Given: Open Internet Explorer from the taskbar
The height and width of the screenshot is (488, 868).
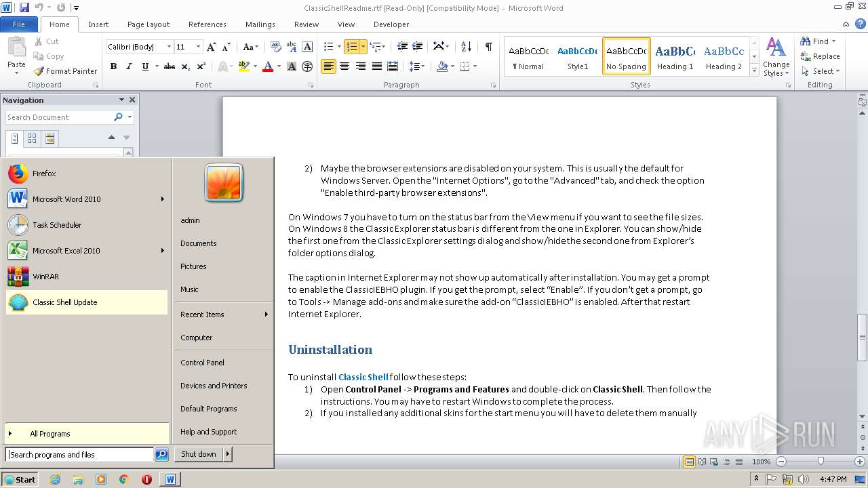Looking at the screenshot, I should (55, 479).
